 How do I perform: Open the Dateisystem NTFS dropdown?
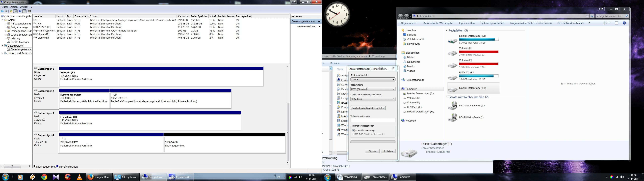(x=373, y=89)
